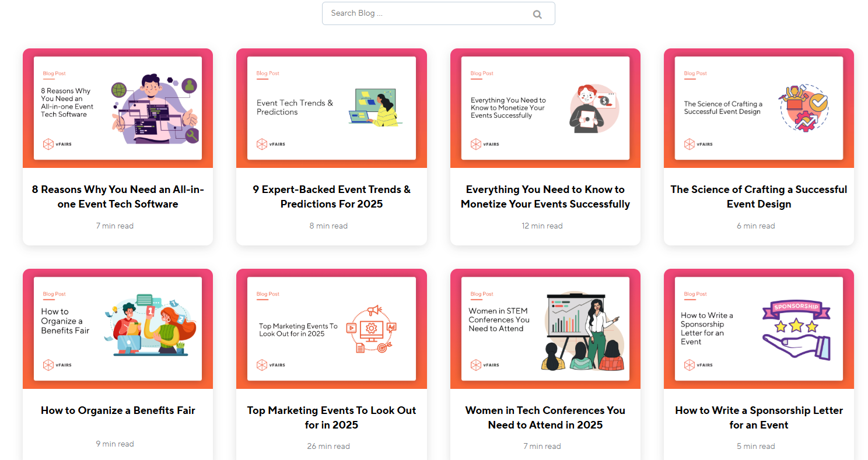Open "9 Expert-Backed Event Trends & Predictions For 2025"
This screenshot has height=460, width=868.
(331, 196)
